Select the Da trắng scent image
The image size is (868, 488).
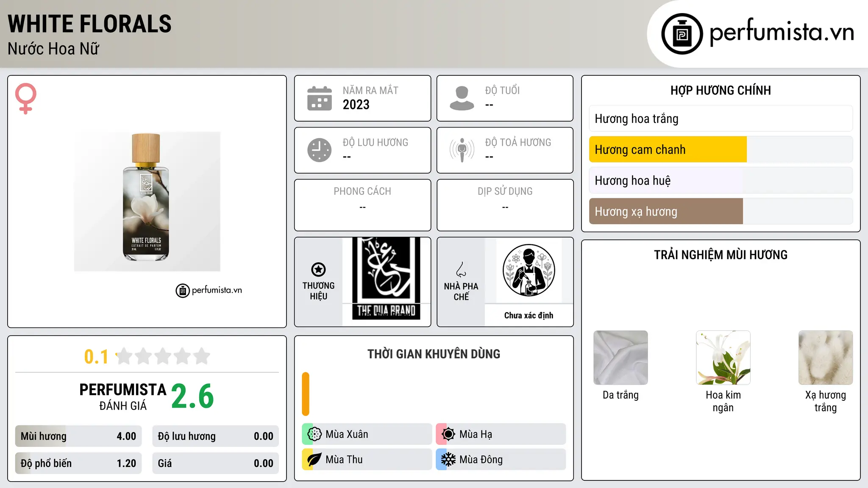620,358
